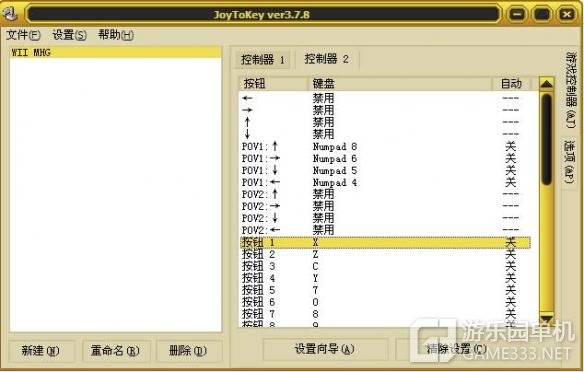The image size is (584, 372).
Task: Click the JoyToKey app icon in title bar
Action: click(10, 14)
